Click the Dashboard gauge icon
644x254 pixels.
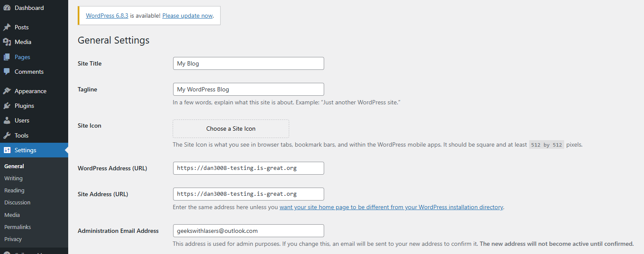click(7, 8)
